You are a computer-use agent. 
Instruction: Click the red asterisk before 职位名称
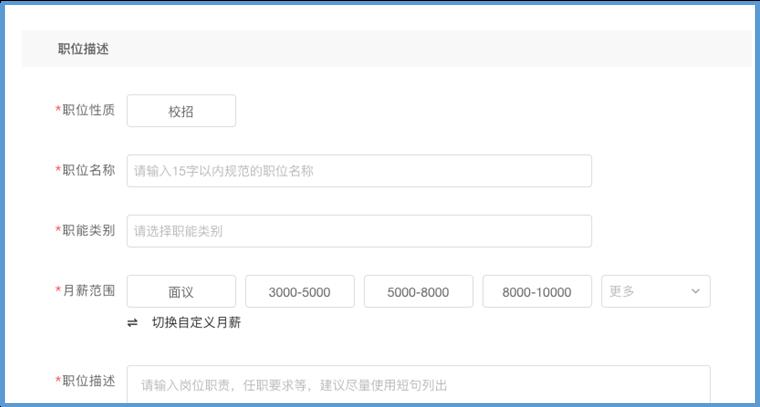(58, 171)
